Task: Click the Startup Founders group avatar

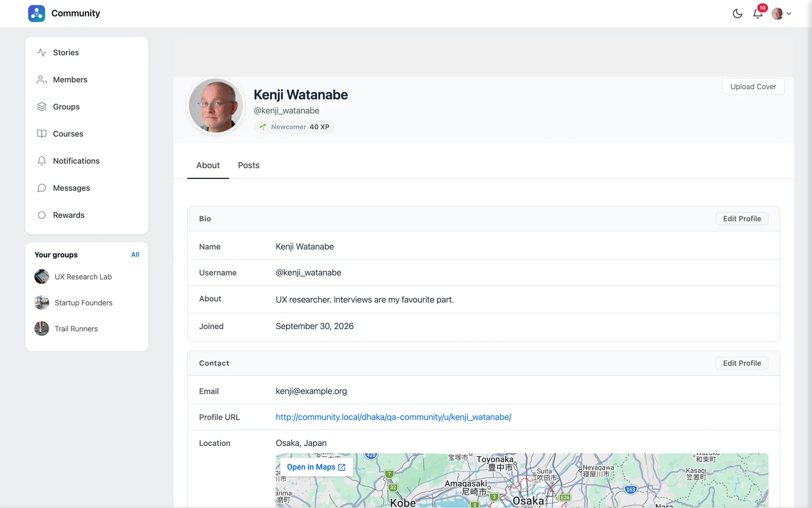Action: click(42, 303)
